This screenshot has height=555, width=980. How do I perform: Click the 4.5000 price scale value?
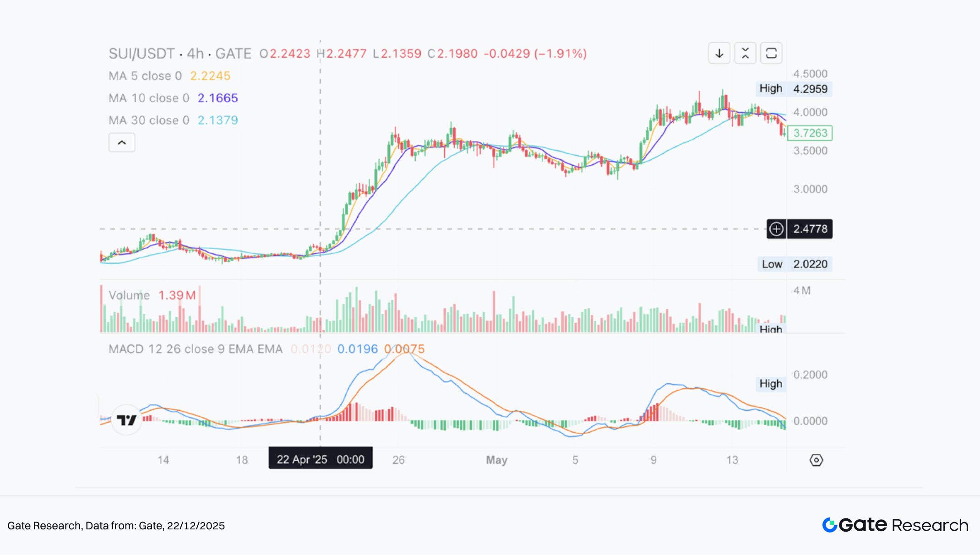pyautogui.click(x=810, y=74)
